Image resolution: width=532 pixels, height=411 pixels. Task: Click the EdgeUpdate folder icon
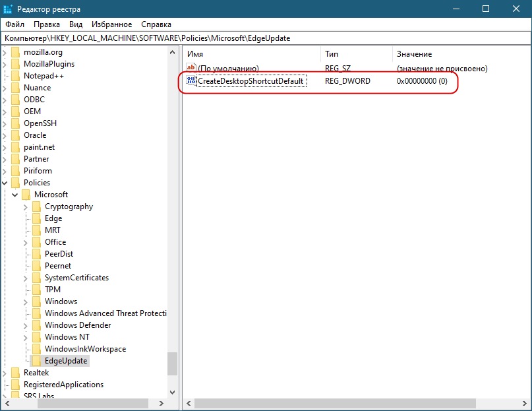tap(37, 361)
